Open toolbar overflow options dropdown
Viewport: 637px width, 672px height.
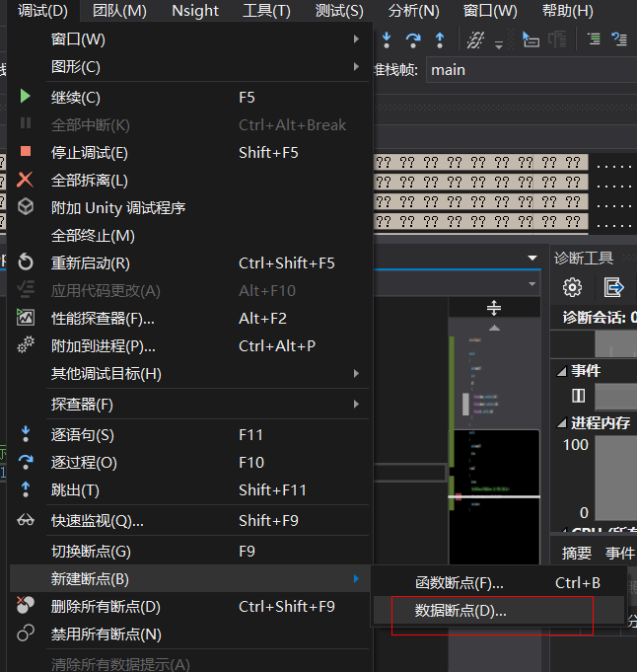499,44
